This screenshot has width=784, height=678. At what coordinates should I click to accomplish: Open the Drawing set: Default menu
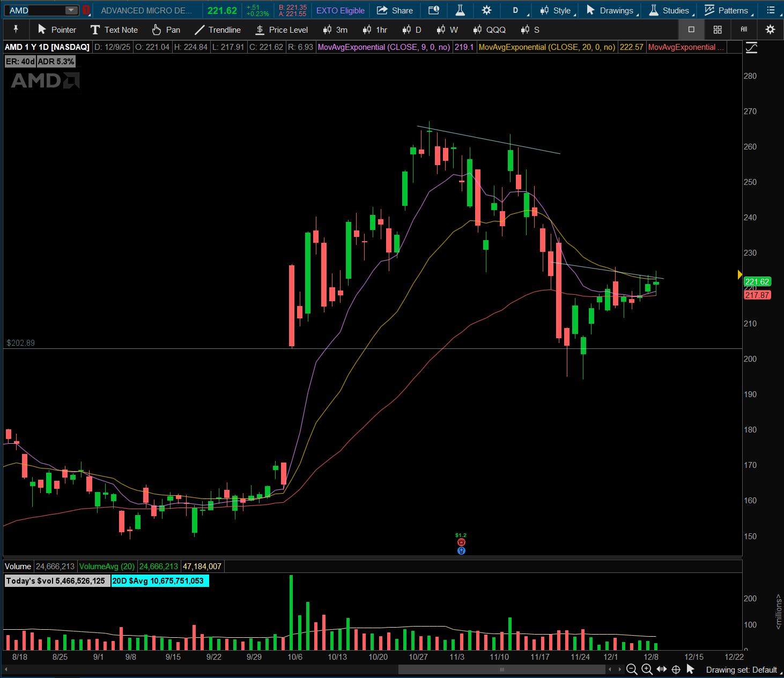(743, 670)
